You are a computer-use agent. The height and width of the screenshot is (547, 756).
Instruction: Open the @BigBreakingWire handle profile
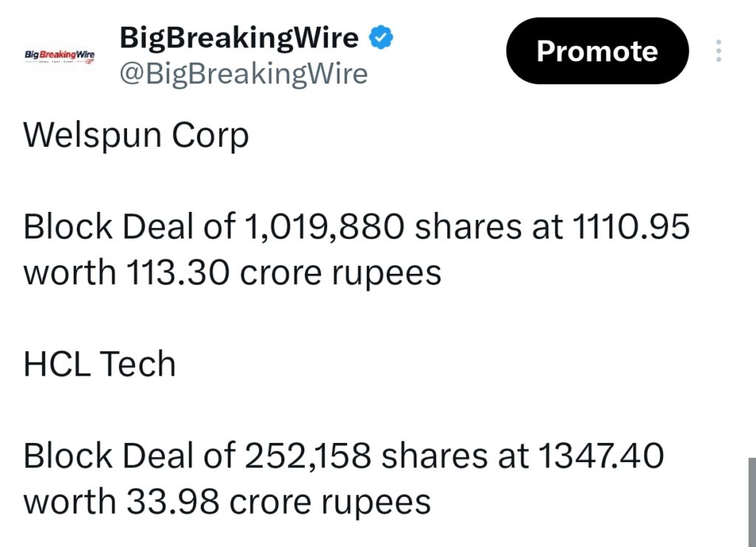click(244, 73)
